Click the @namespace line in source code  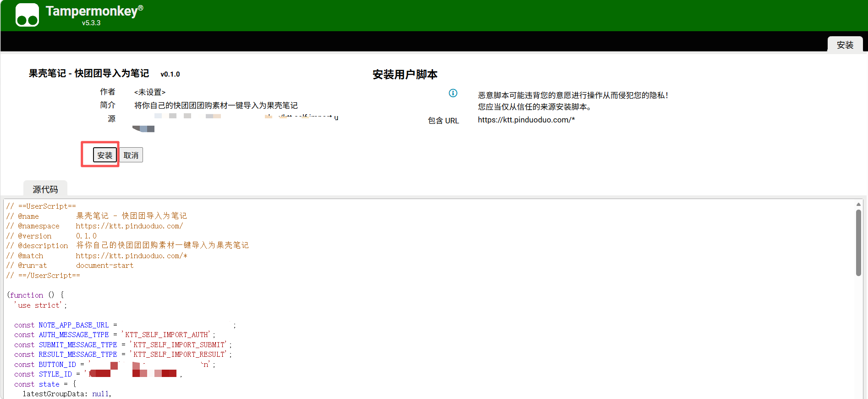point(94,226)
